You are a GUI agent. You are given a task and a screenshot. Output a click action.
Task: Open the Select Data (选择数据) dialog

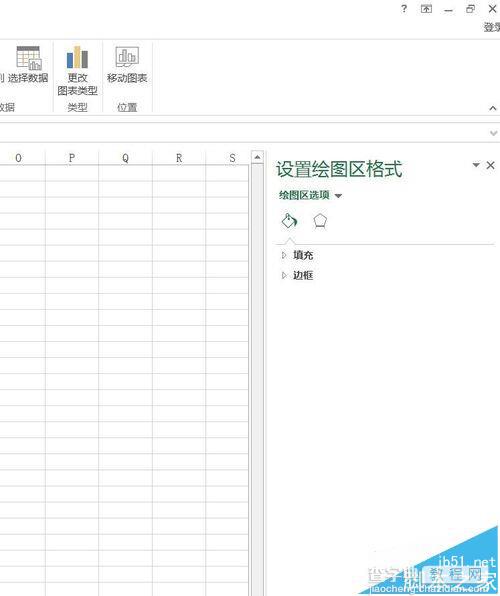(x=28, y=65)
